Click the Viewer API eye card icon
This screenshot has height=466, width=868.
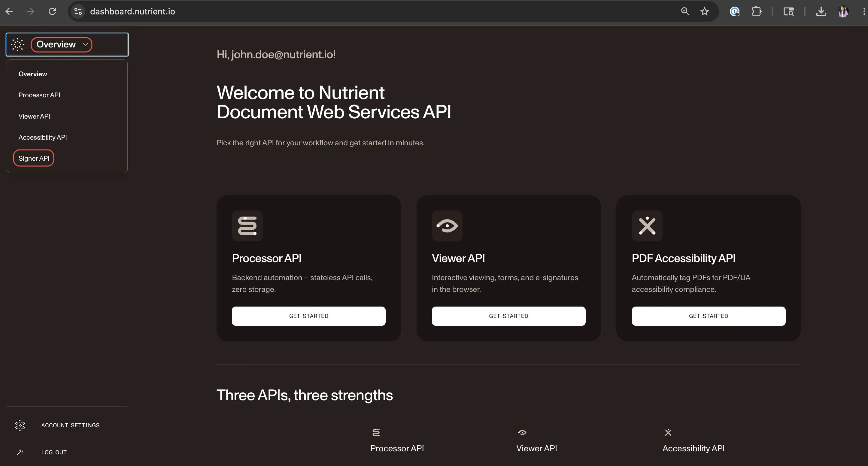pos(447,226)
